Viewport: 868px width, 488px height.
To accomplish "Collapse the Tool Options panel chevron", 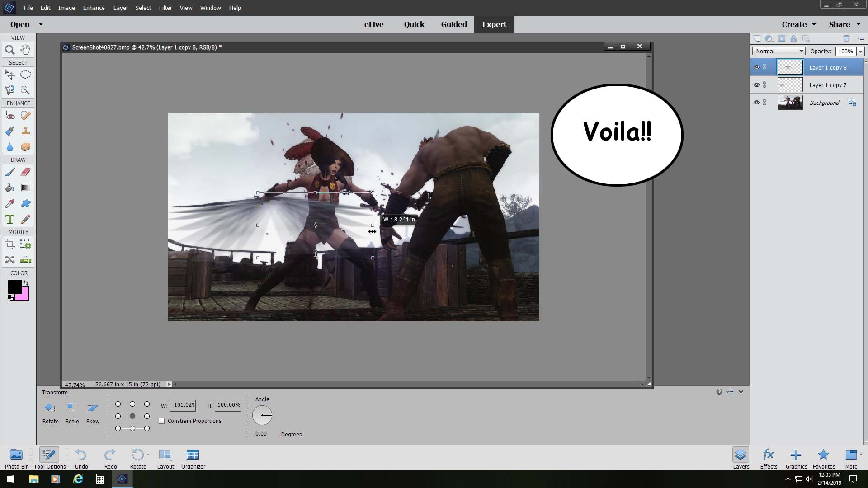I will point(741,392).
